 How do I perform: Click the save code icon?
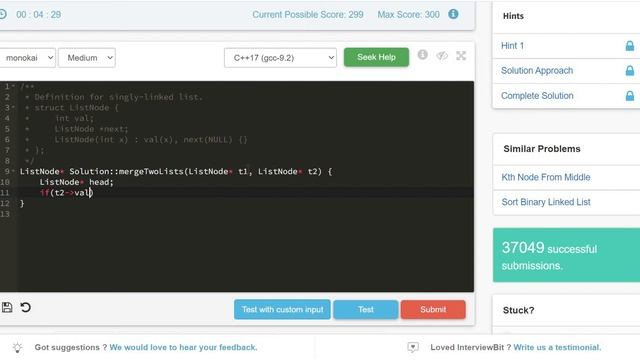[x=7, y=307]
